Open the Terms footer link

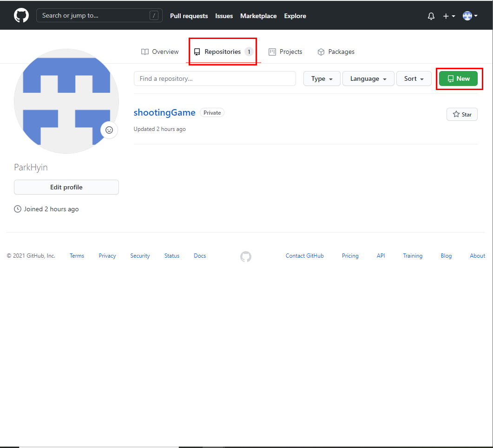tap(77, 256)
